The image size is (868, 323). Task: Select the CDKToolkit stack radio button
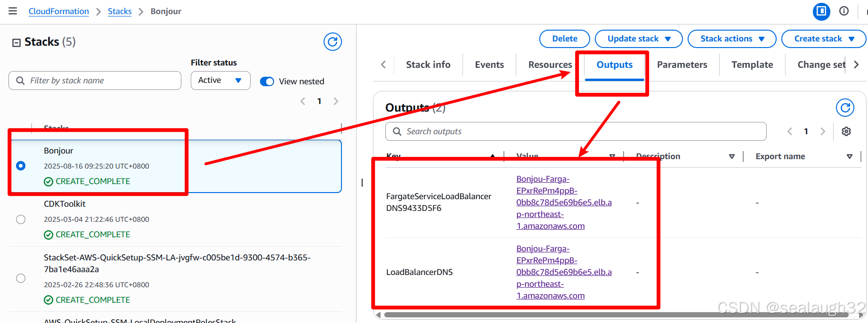(21, 219)
